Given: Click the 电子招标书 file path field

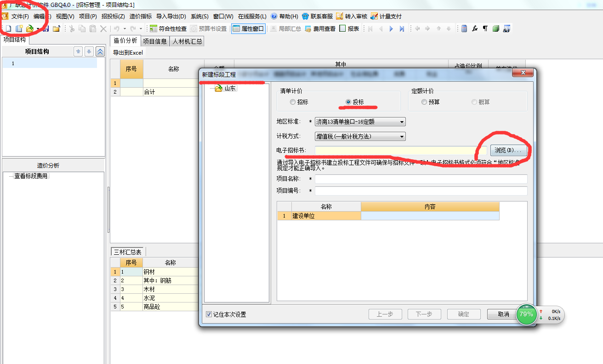Looking at the screenshot, I should point(401,150).
